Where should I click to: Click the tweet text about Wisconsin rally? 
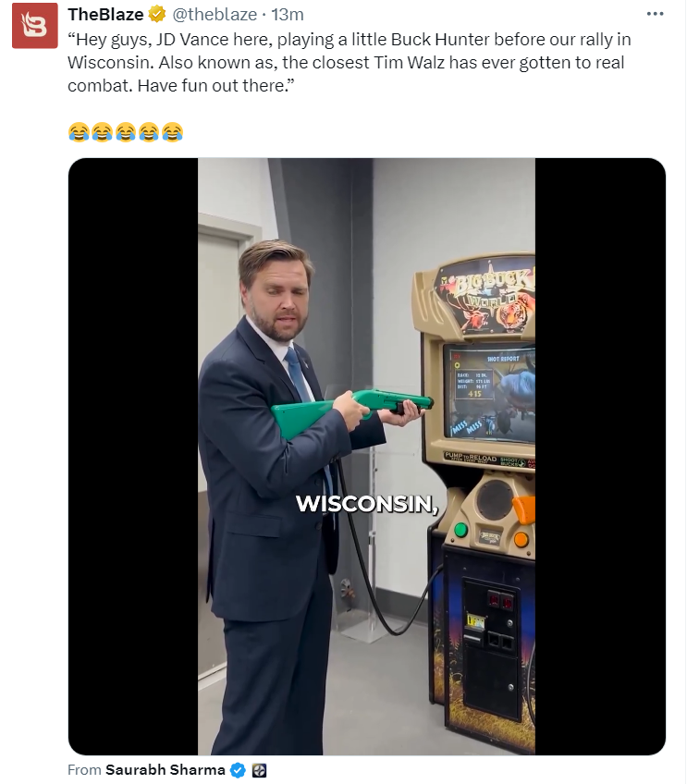click(x=349, y=63)
